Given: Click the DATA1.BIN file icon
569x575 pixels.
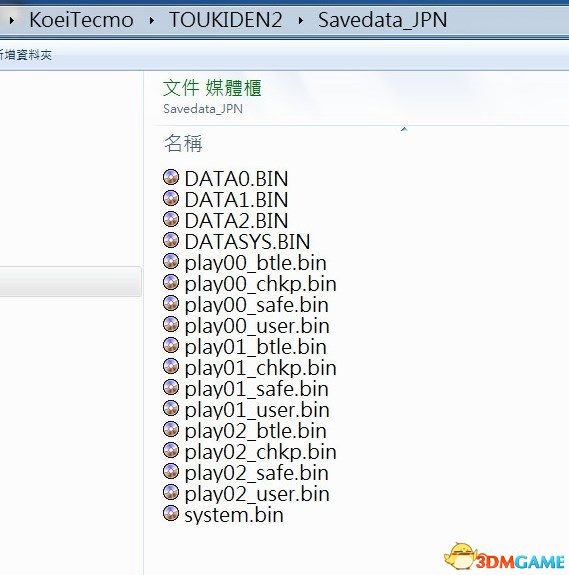Looking at the screenshot, I should 171,198.
